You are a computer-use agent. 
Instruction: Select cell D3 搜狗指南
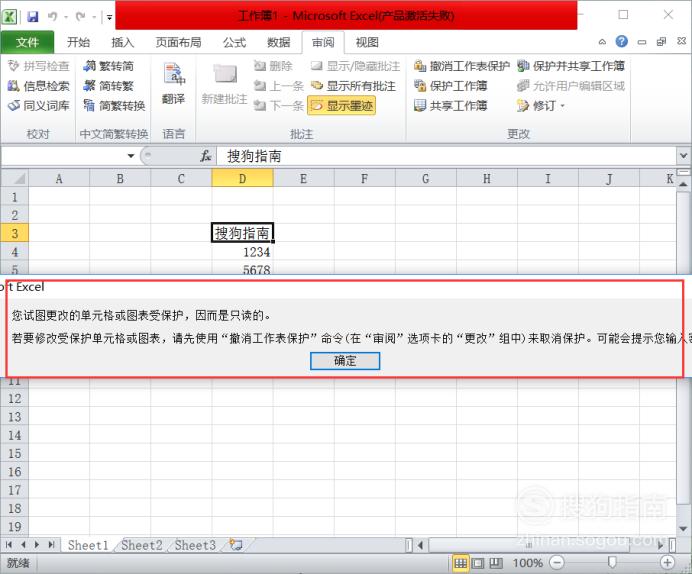(242, 233)
